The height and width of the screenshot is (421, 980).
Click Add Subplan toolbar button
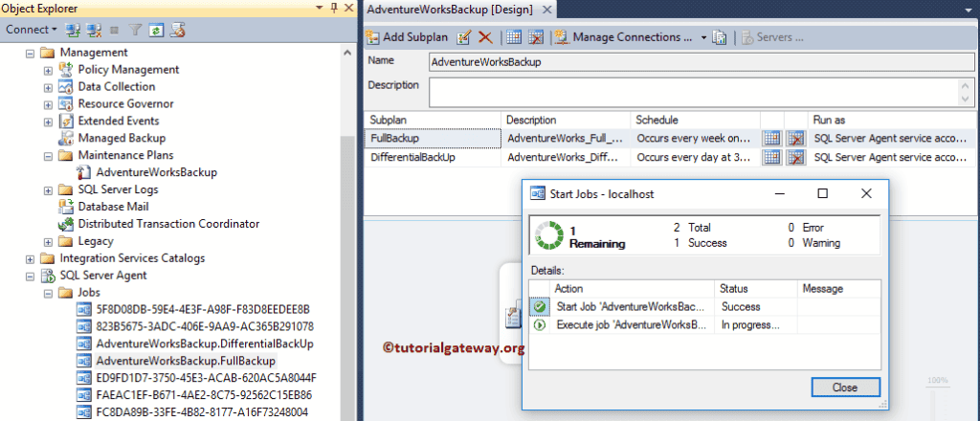(407, 37)
